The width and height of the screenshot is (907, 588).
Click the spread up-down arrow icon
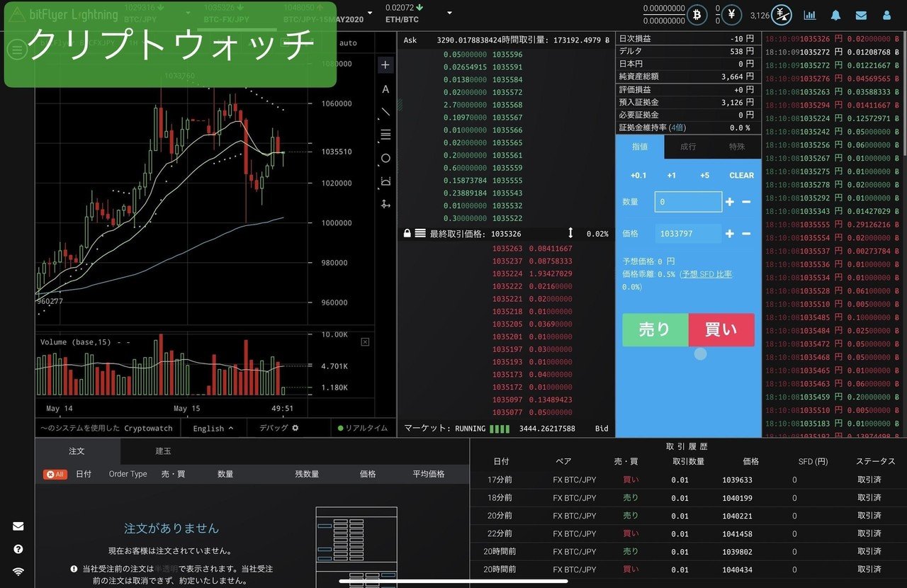tap(570, 233)
